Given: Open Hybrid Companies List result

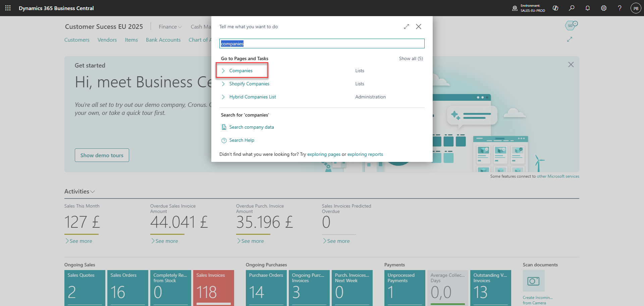Looking at the screenshot, I should pyautogui.click(x=253, y=97).
